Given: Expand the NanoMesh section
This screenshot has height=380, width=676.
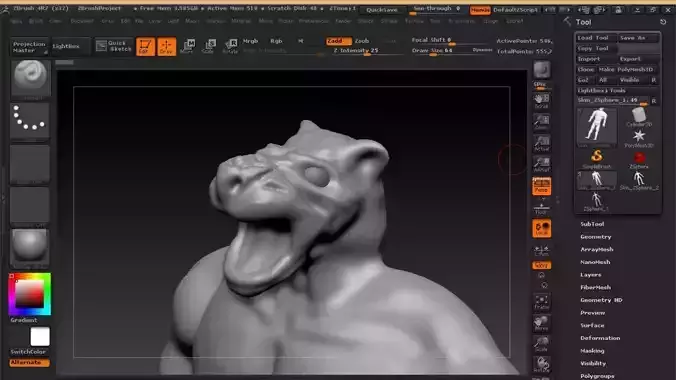Looking at the screenshot, I should pos(595,262).
